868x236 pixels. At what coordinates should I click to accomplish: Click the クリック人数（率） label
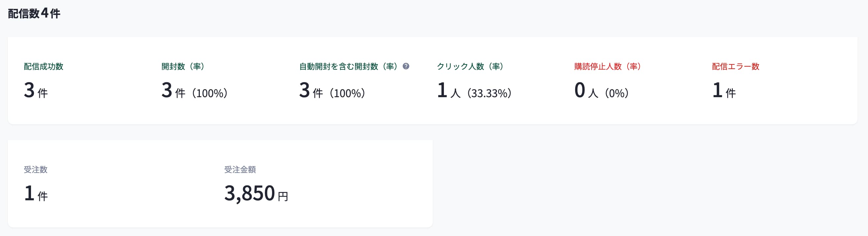point(470,66)
